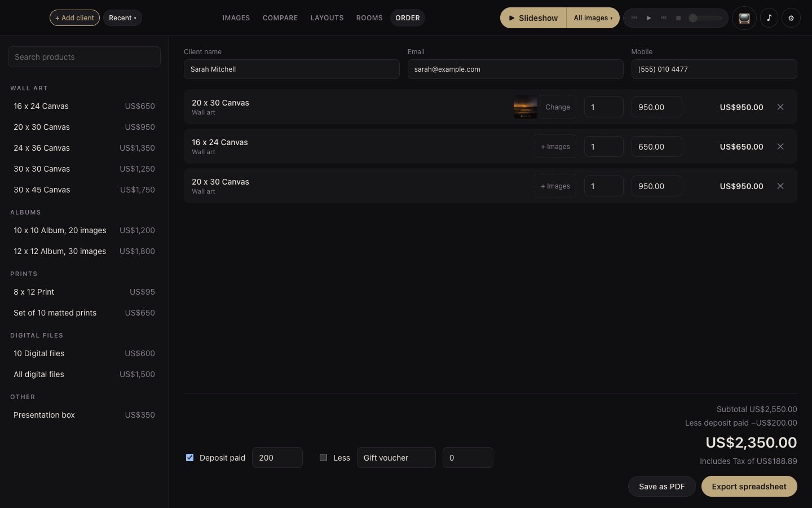Switch to the Images tab
Viewport: 812px width, 508px height.
click(x=236, y=18)
